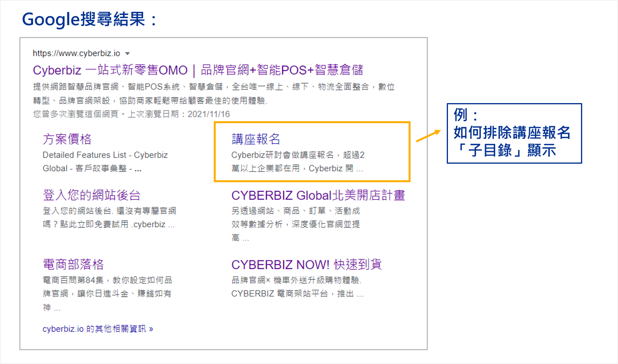Click the Detailed Features List description text
Screen dimensions: 618x364
(x=105, y=161)
